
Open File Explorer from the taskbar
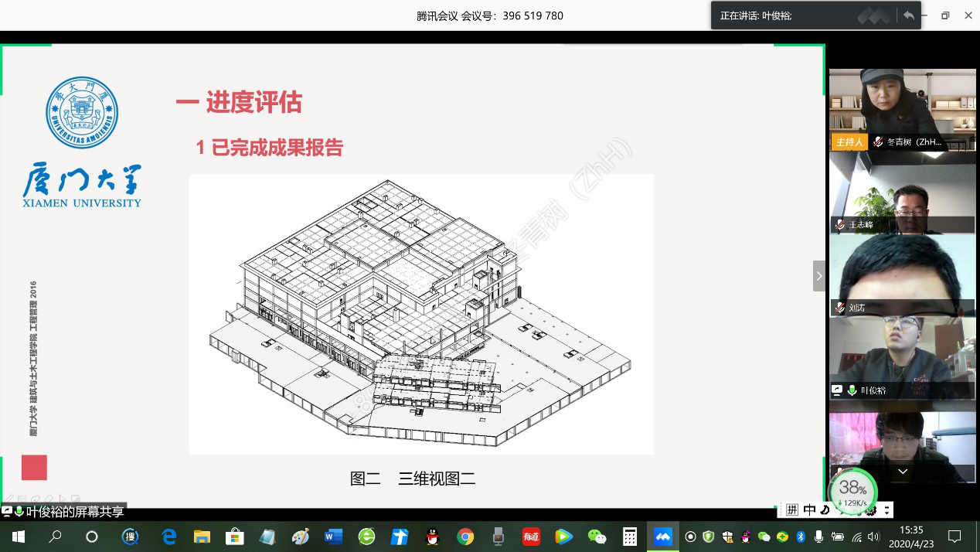(x=202, y=537)
